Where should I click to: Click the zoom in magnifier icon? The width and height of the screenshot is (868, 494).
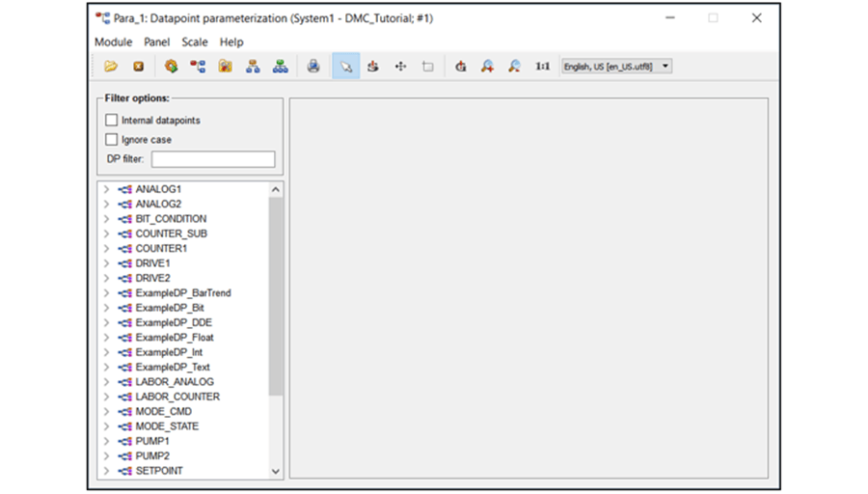point(488,67)
